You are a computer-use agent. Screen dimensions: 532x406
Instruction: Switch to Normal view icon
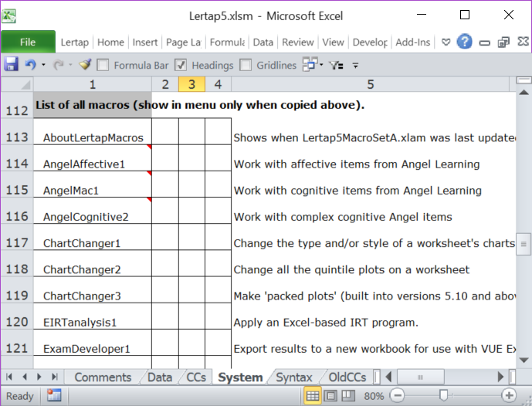[x=312, y=395]
